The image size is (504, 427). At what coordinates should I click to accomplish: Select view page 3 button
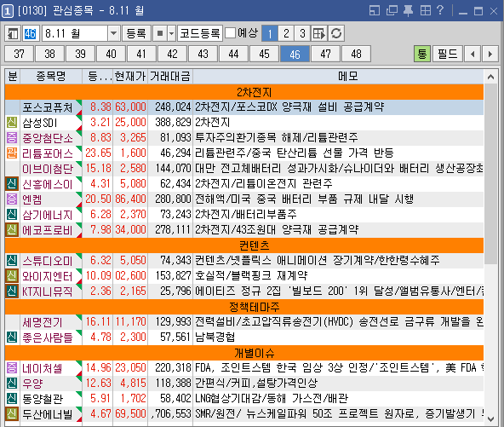(302, 33)
